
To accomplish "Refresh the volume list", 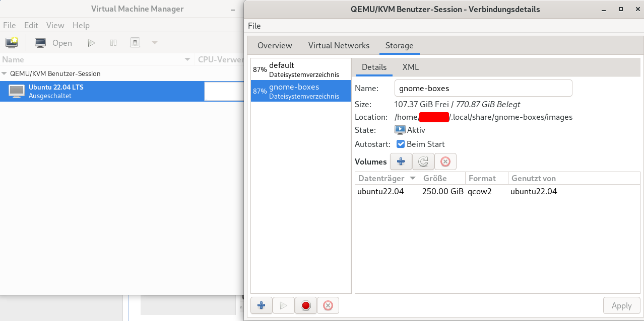I will (423, 162).
